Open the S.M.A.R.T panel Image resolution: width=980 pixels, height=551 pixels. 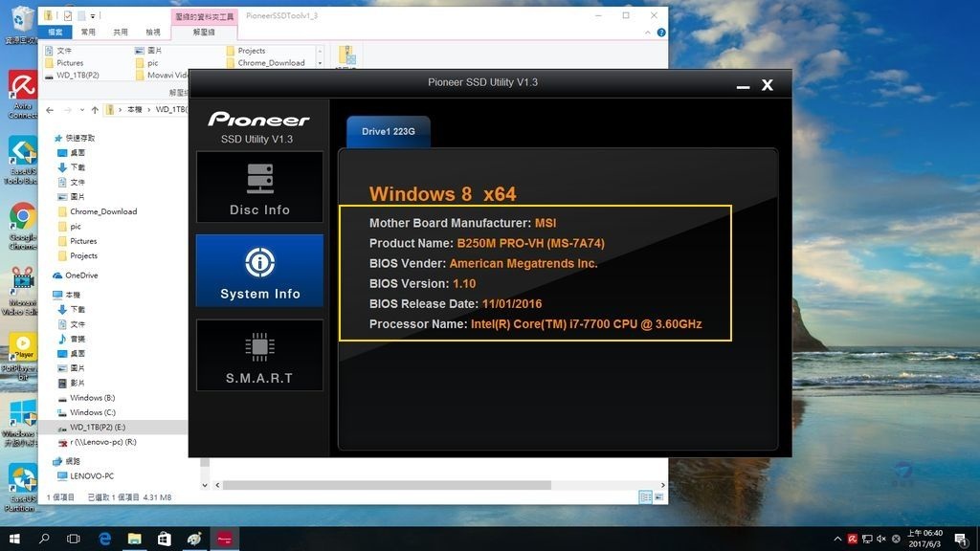click(x=259, y=355)
